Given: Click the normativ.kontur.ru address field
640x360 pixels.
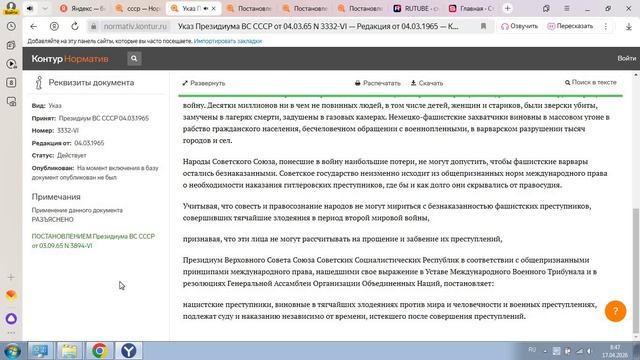Looking at the screenshot, I should (x=135, y=26).
